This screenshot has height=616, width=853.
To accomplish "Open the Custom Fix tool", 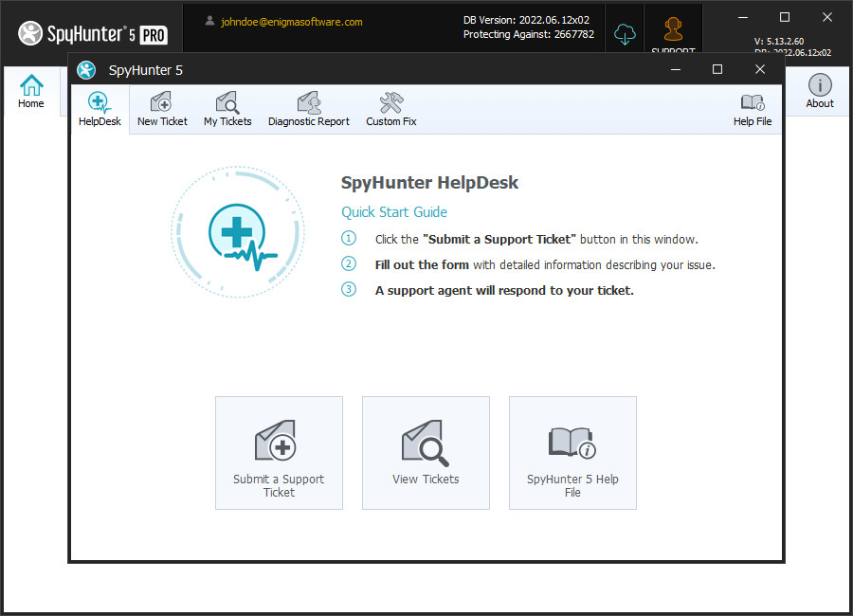I will tap(390, 109).
